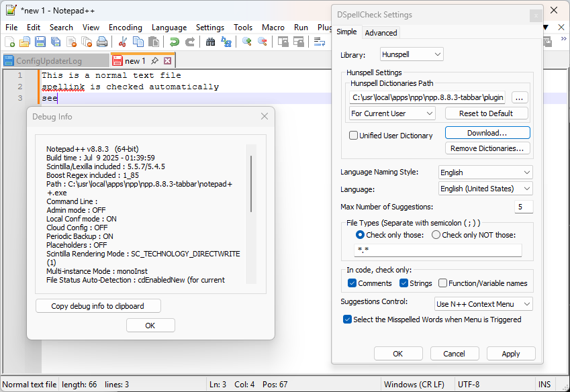570x392 pixels.
Task: Click the Download... button
Action: pyautogui.click(x=487, y=133)
